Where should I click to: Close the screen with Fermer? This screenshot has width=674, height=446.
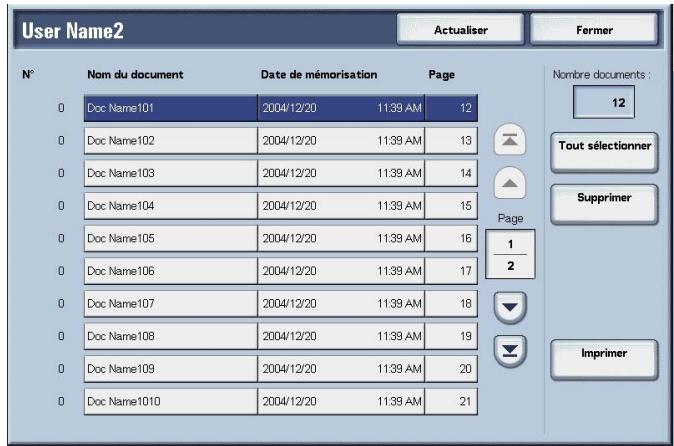[594, 30]
